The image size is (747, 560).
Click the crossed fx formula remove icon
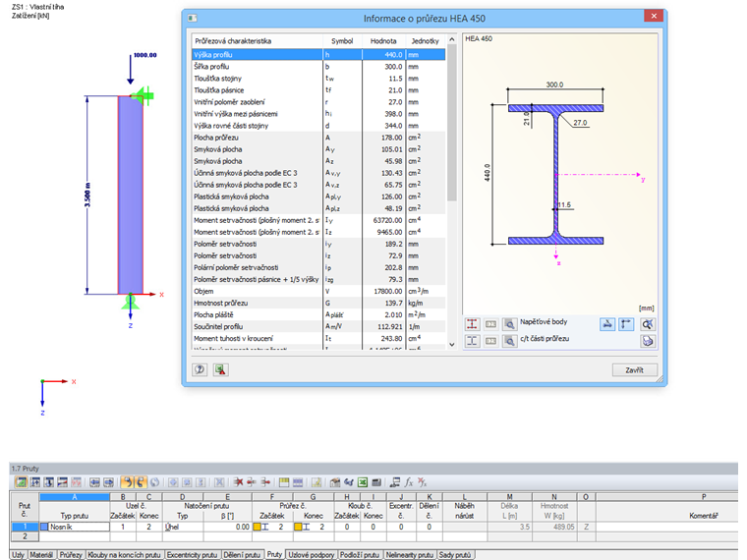(423, 482)
